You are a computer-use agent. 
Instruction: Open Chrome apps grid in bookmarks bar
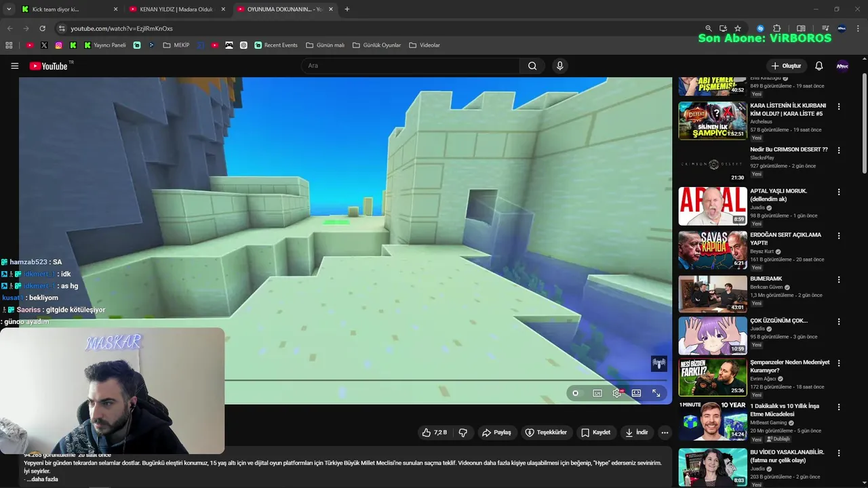click(9, 45)
